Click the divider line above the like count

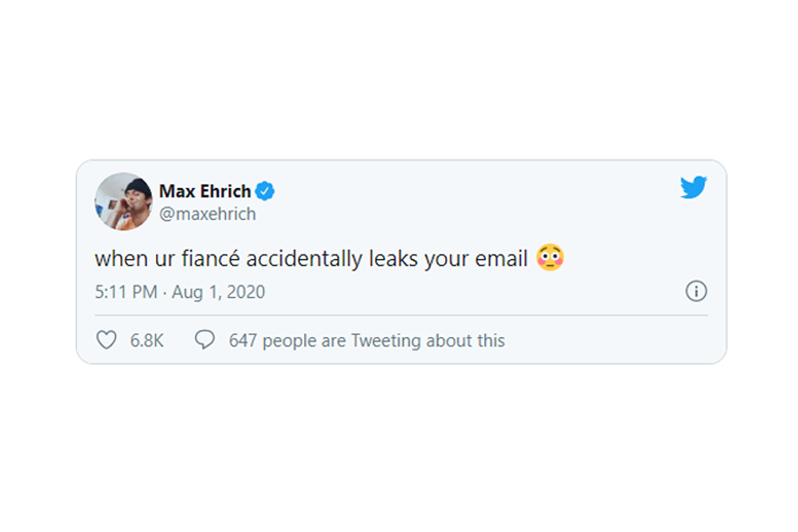point(401,315)
